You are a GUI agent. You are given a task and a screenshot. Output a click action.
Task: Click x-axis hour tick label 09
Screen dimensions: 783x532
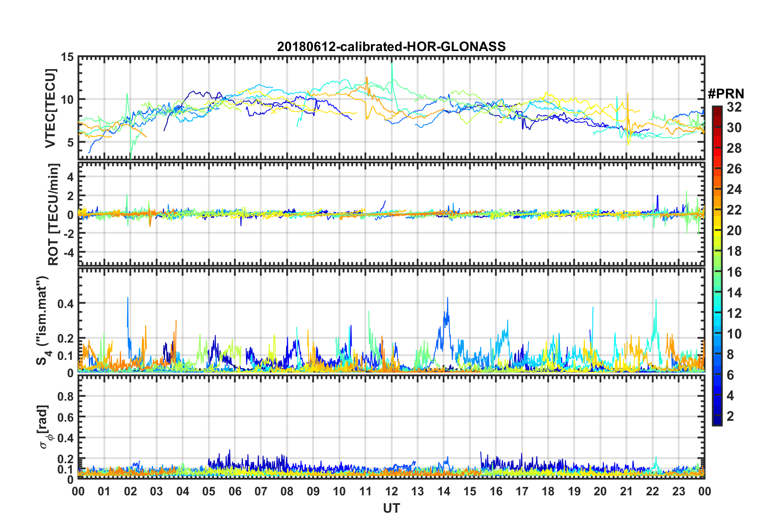(313, 491)
